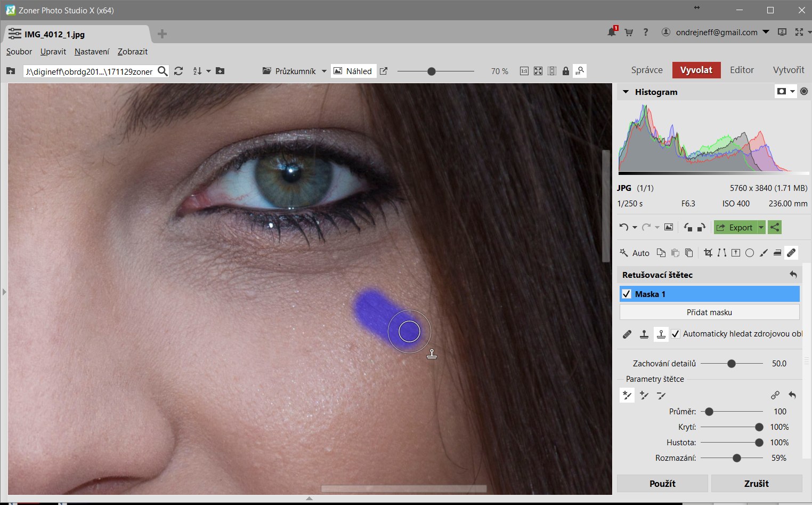Select the collinearity lines tool

click(x=722, y=253)
